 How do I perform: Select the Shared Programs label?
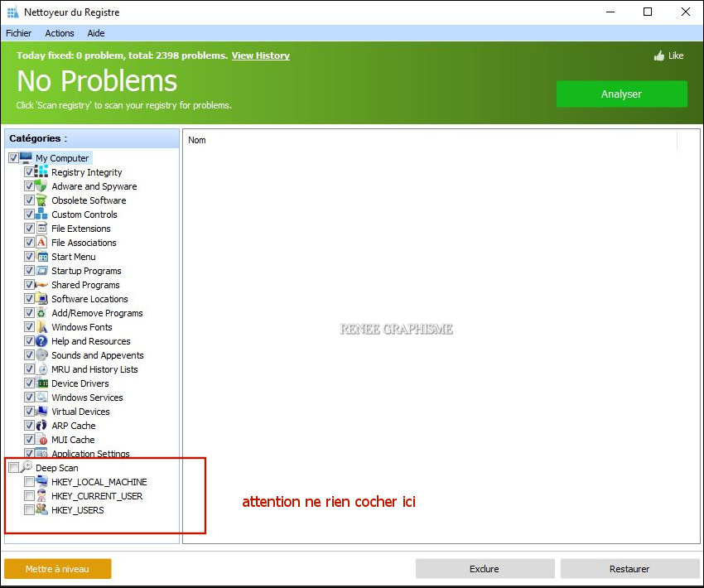(x=85, y=285)
